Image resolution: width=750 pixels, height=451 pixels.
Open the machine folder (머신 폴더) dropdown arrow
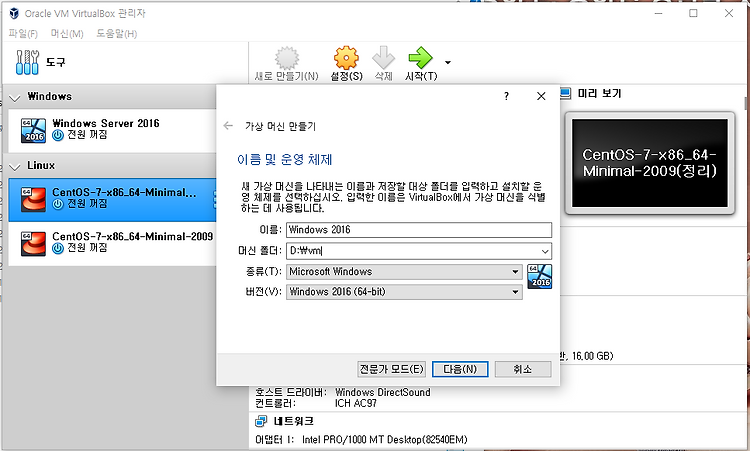(x=545, y=251)
